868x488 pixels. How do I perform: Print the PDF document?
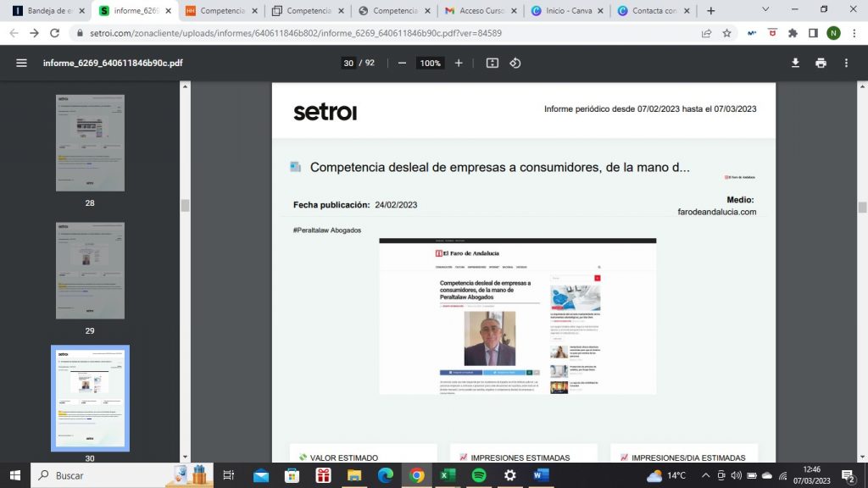coord(821,63)
